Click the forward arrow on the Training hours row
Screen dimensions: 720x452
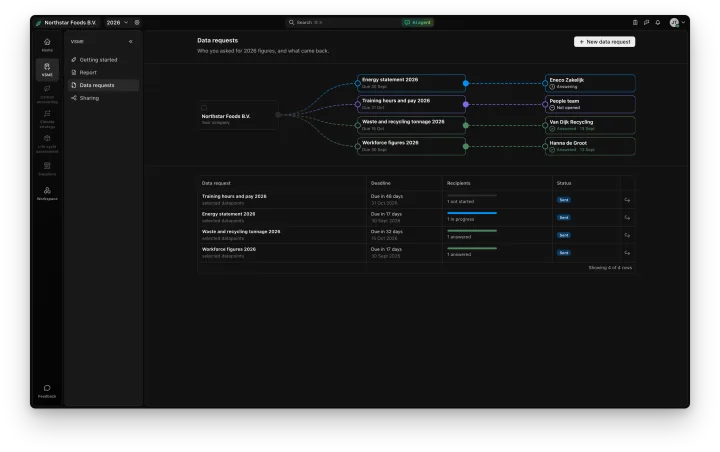[x=627, y=200]
